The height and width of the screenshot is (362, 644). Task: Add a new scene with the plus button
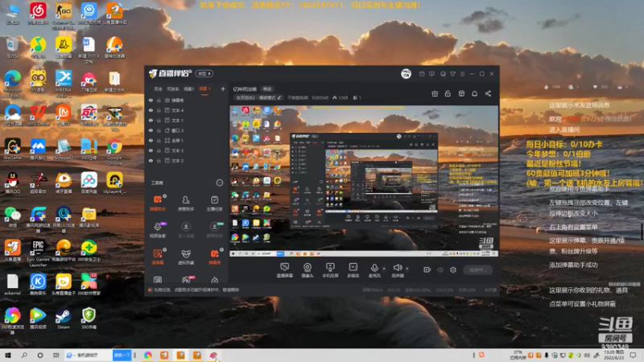coord(223,88)
